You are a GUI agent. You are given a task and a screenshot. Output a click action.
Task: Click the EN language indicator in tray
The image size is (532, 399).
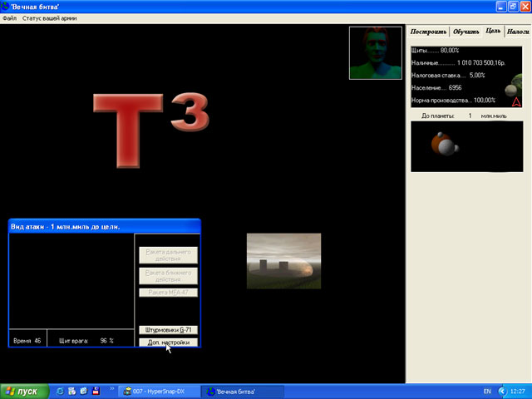tap(486, 391)
